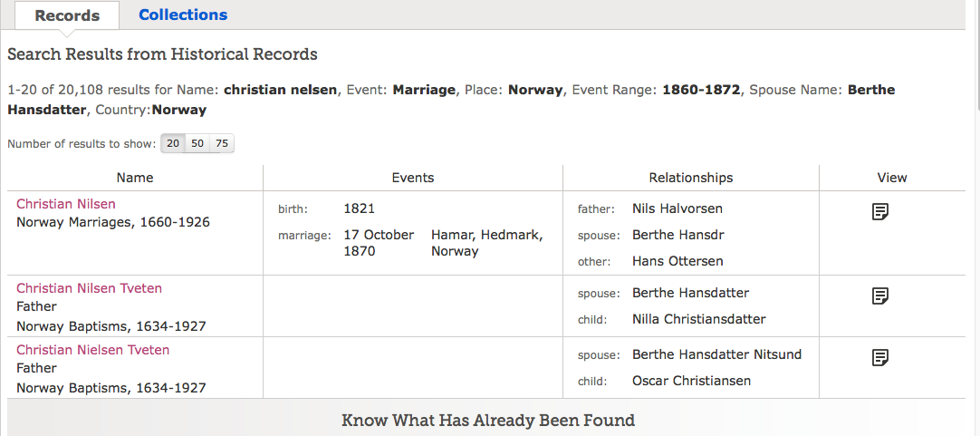Viewport: 980px width, 436px height.
Task: Click spouse name Berthe Hansdr
Action: (x=678, y=235)
